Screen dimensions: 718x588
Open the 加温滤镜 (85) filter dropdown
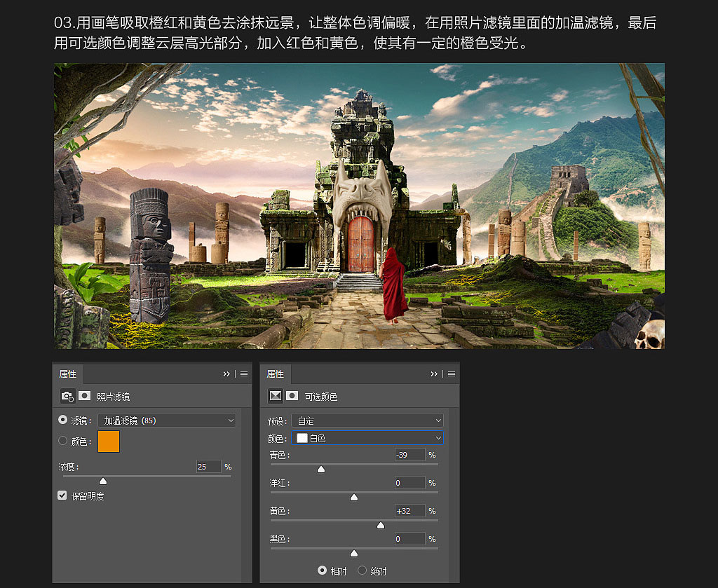coord(167,421)
